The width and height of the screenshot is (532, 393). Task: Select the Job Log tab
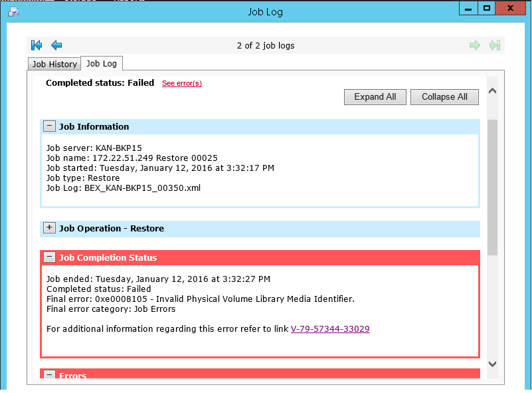click(102, 63)
